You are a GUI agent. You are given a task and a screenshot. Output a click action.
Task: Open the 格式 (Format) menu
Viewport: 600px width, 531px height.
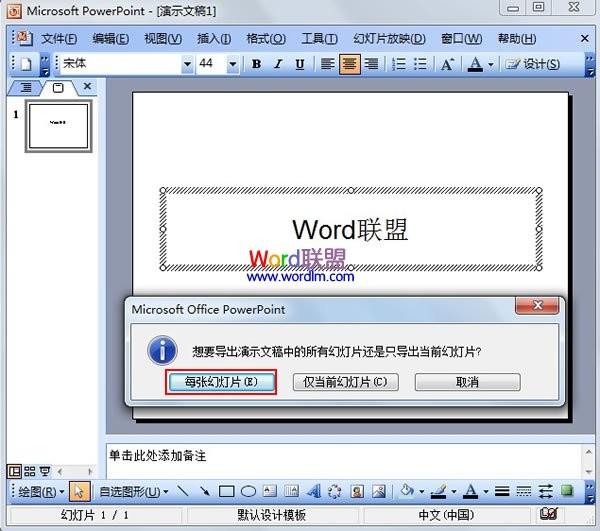click(x=266, y=39)
